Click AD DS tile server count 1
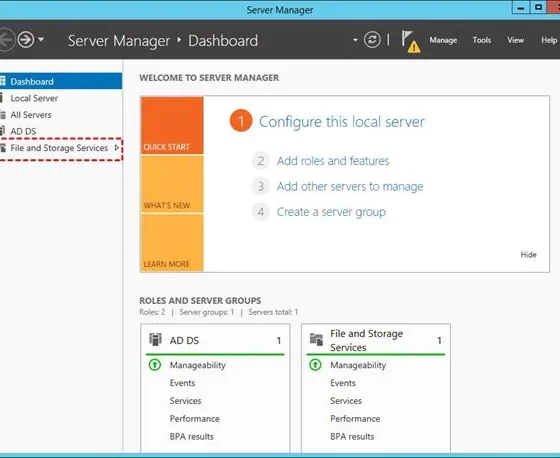 (279, 340)
